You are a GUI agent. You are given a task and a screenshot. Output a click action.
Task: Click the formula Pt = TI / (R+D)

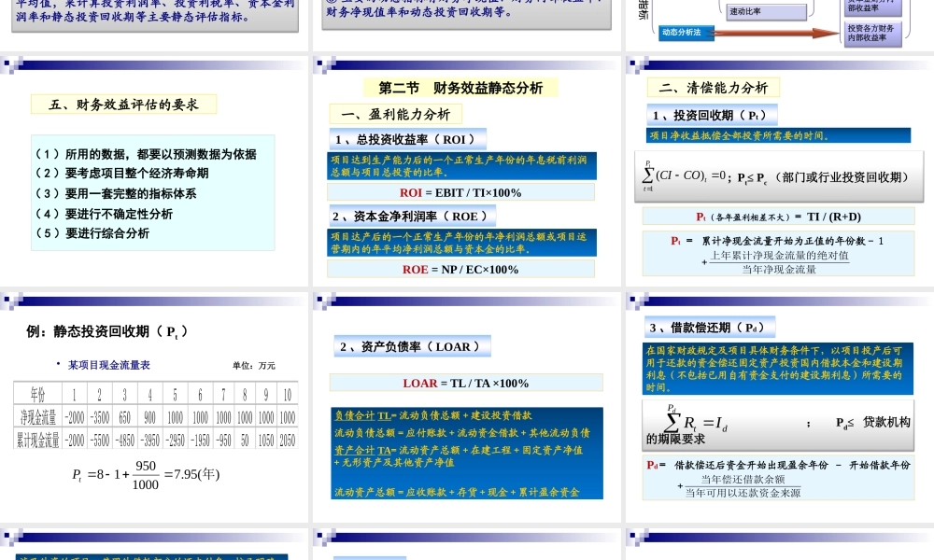(778, 217)
